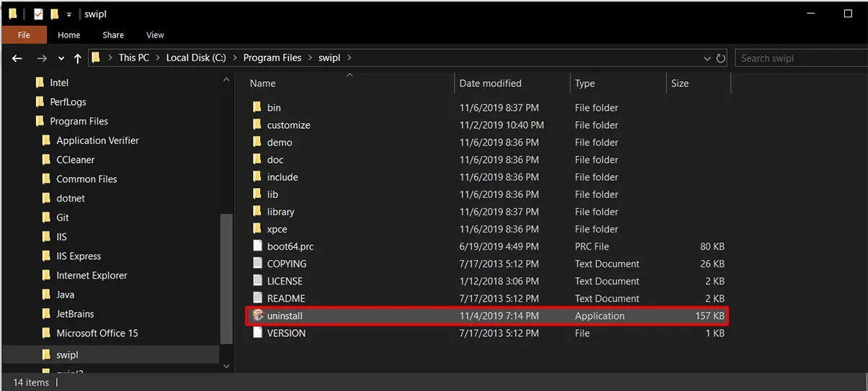Click the navigation pane scrollbar thumb
Screen dimensions: 868x391
tap(226, 278)
